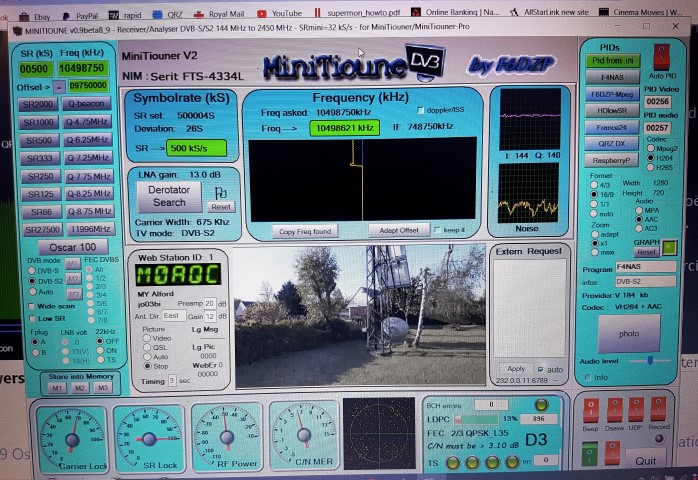This screenshot has height=480, width=698.
Task: Toggle the red UDP rocker switch
Action: click(x=636, y=409)
